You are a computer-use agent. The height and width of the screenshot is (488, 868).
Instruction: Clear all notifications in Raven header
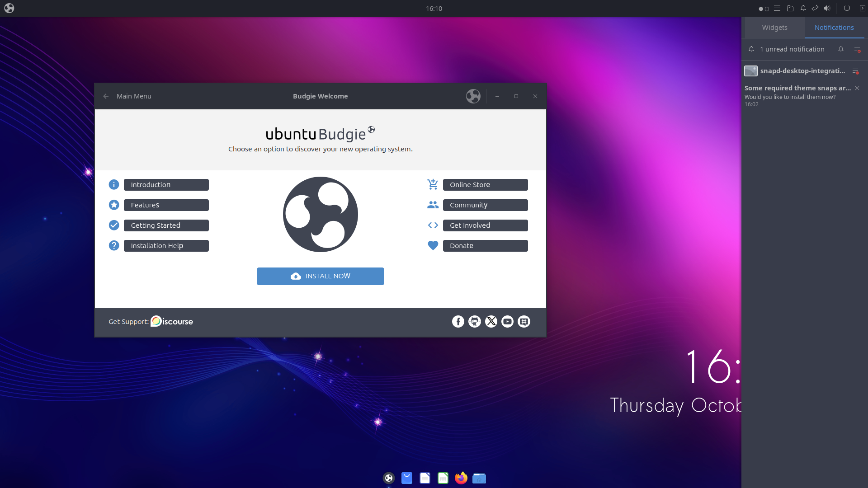(857, 49)
